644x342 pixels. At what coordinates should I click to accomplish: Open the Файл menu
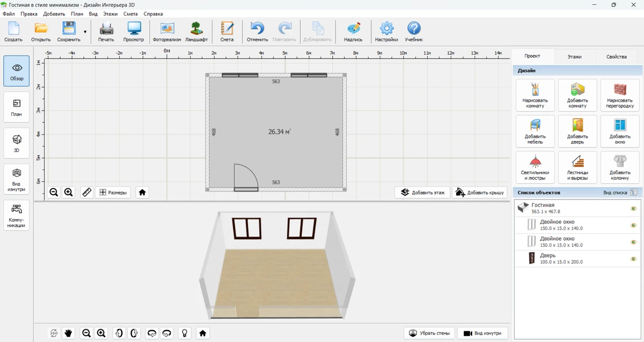(x=8, y=14)
